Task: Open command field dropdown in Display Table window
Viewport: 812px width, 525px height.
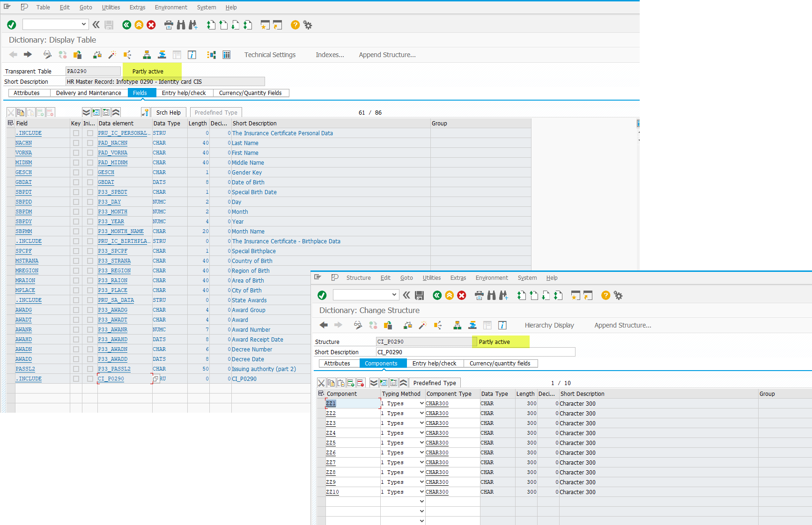Action: (84, 24)
